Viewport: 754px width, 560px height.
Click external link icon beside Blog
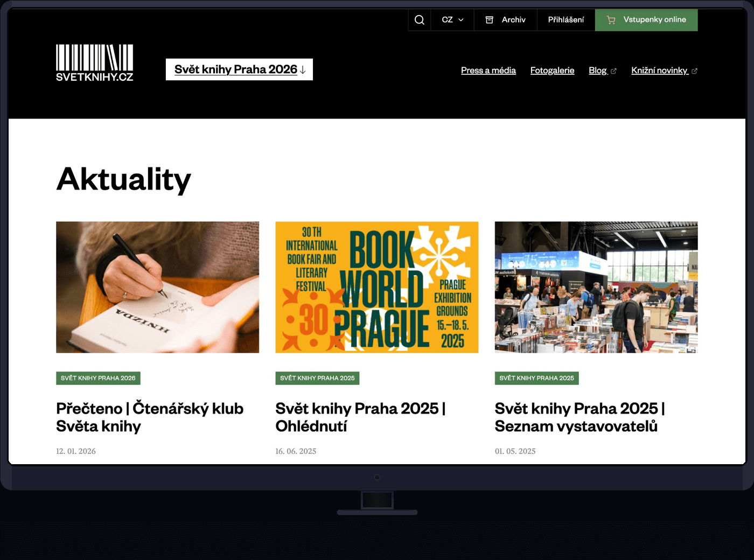[x=613, y=71]
